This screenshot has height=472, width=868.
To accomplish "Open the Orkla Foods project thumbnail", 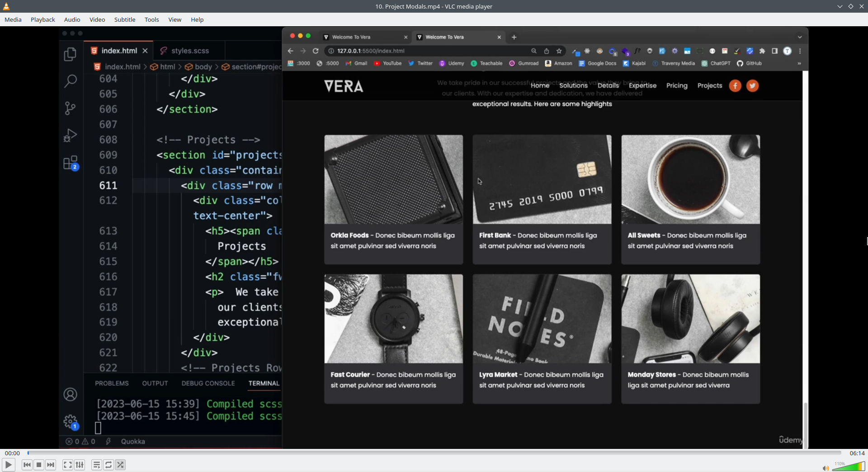I will tap(394, 179).
